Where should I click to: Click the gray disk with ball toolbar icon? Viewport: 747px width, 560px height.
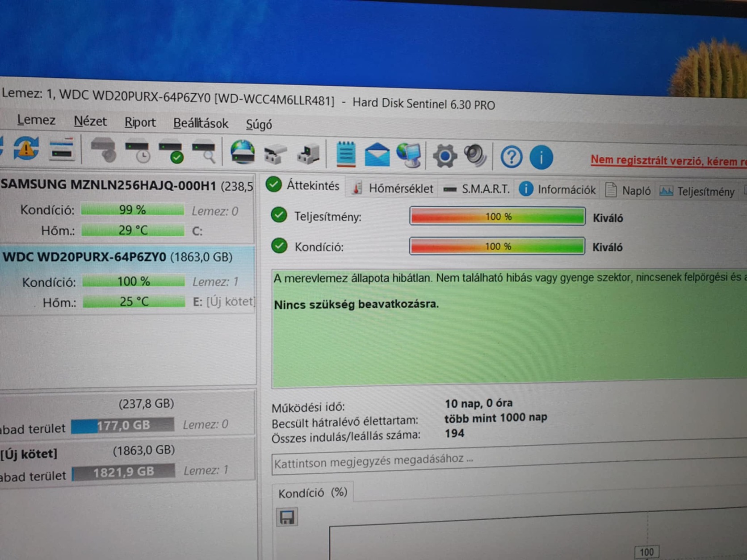[103, 150]
